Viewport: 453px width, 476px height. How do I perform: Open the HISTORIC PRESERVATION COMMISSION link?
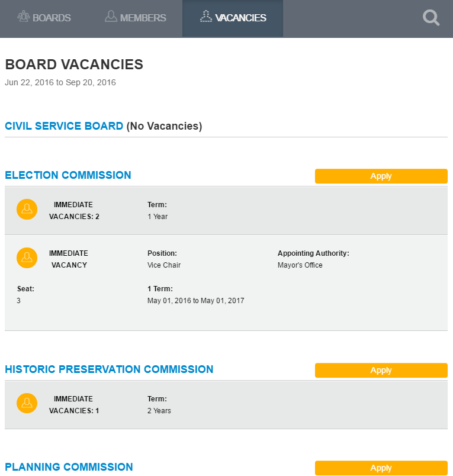pyautogui.click(x=109, y=369)
